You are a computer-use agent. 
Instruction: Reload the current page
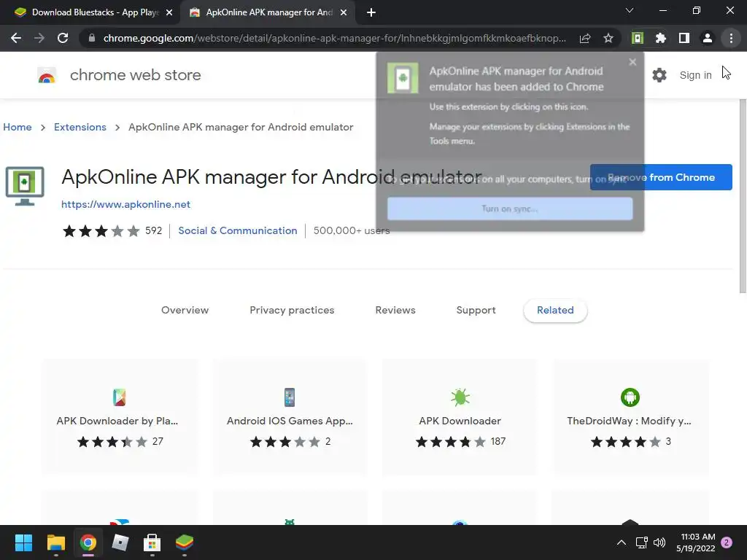(x=63, y=38)
